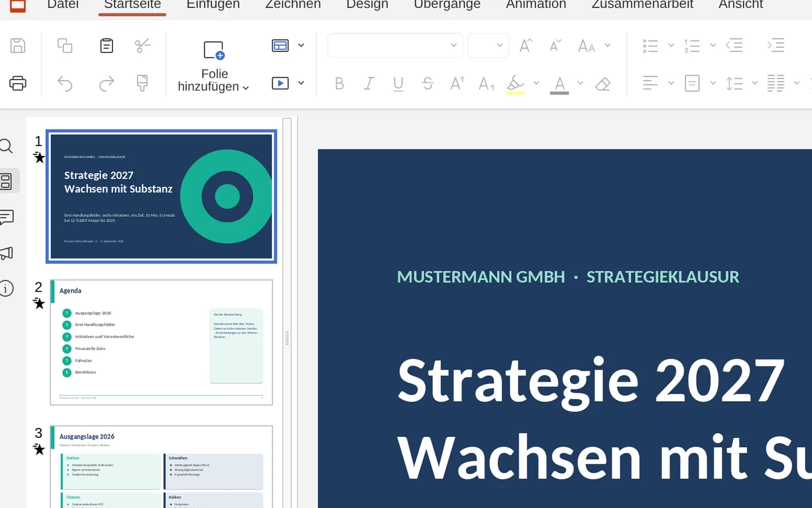This screenshot has width=812, height=508.
Task: Open the Einfügen tab
Action: pyautogui.click(x=213, y=5)
